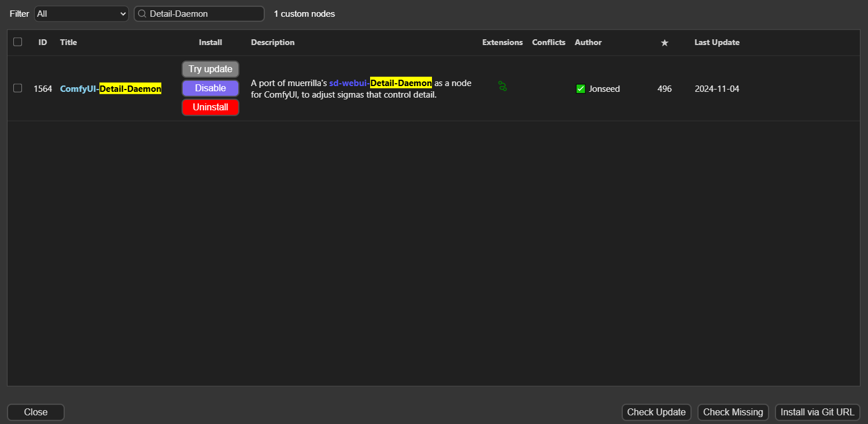Image resolution: width=868 pixels, height=424 pixels.
Task: Click the Disable button
Action: click(x=210, y=88)
